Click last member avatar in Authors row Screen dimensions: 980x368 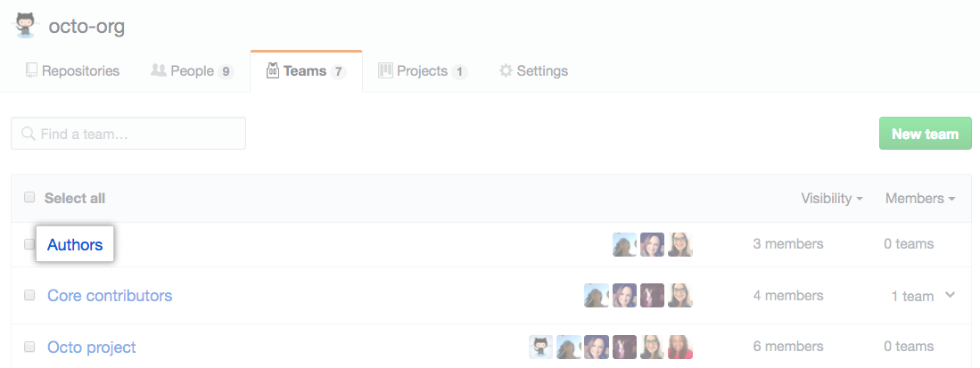point(681,244)
